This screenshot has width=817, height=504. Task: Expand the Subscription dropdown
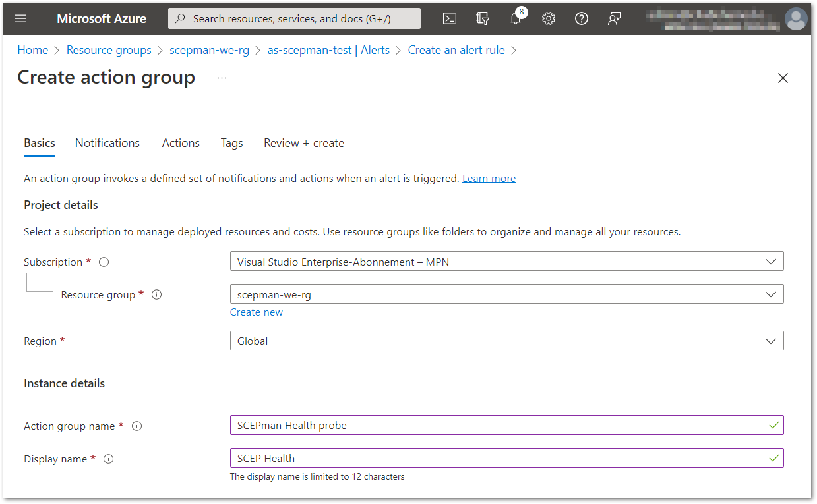click(506, 262)
